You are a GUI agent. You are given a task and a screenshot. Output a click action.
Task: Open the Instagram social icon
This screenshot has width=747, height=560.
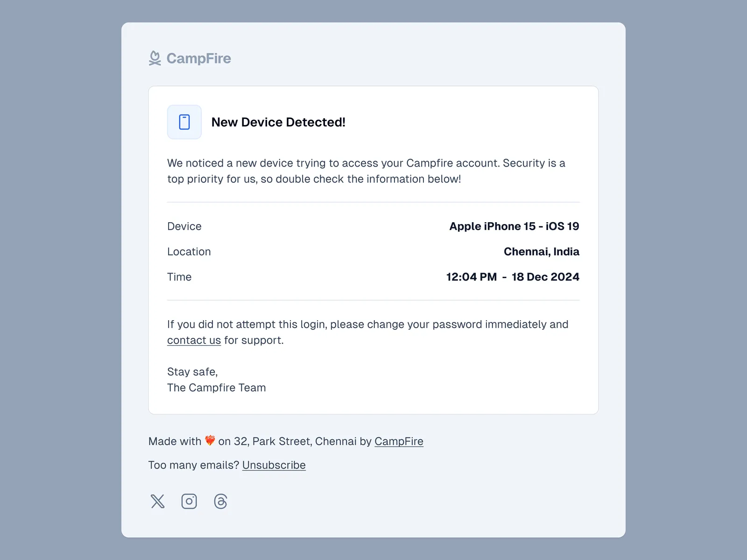point(189,501)
